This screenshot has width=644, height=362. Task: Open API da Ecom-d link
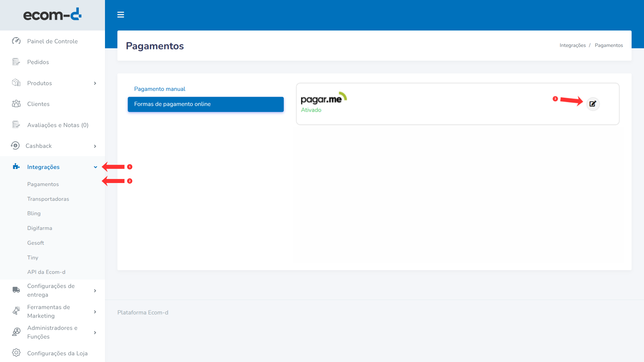coord(46,272)
